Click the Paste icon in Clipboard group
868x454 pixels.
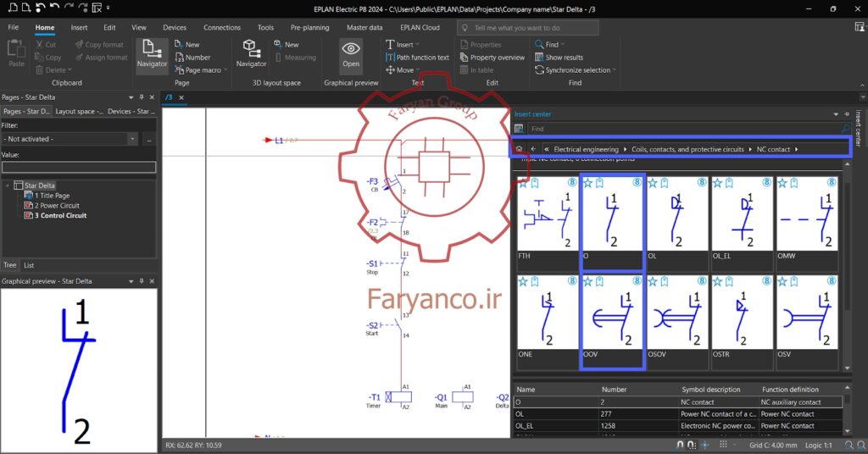click(16, 50)
